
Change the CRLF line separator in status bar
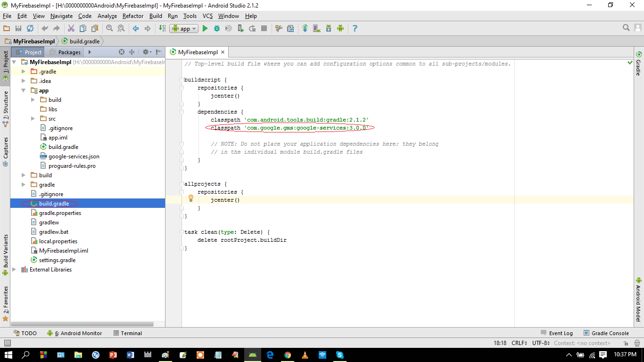coord(520,343)
